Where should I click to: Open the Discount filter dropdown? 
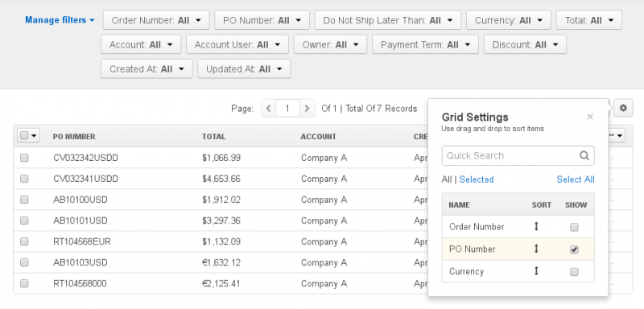click(525, 44)
